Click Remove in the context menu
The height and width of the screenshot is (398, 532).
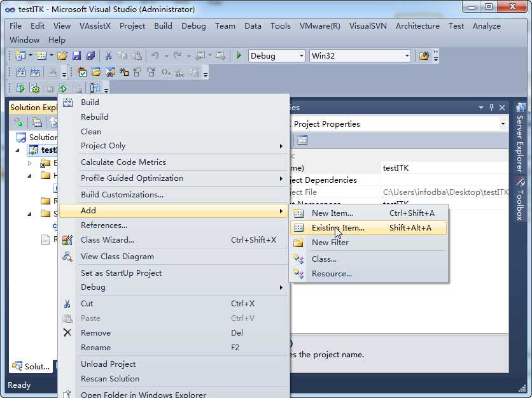pos(174,333)
